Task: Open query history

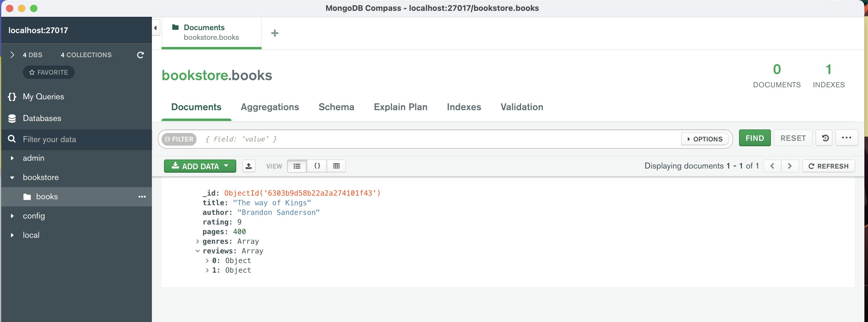Action: (825, 138)
